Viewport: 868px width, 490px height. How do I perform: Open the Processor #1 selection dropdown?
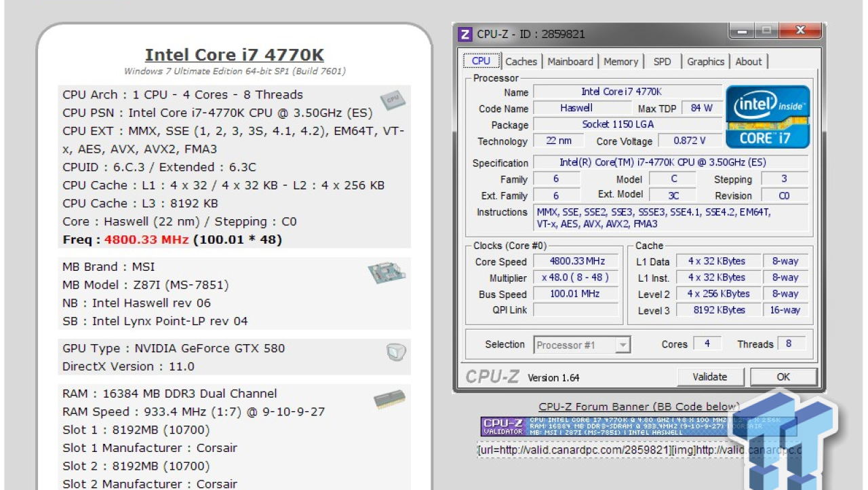(582, 345)
